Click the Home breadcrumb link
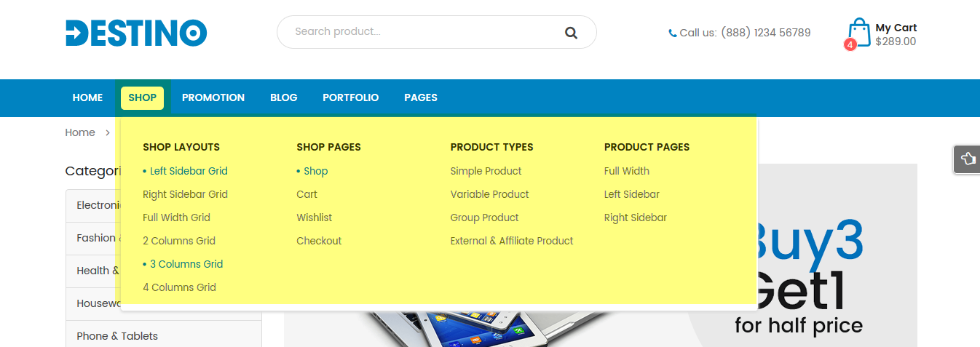The height and width of the screenshot is (347, 980). tap(80, 132)
